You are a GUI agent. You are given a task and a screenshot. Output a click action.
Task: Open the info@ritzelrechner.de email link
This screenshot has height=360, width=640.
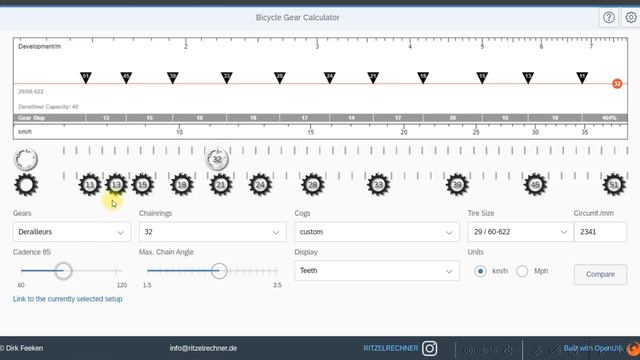(x=203, y=348)
